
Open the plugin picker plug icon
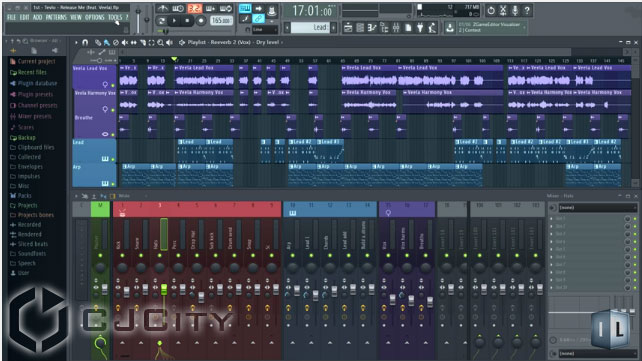pos(420,27)
